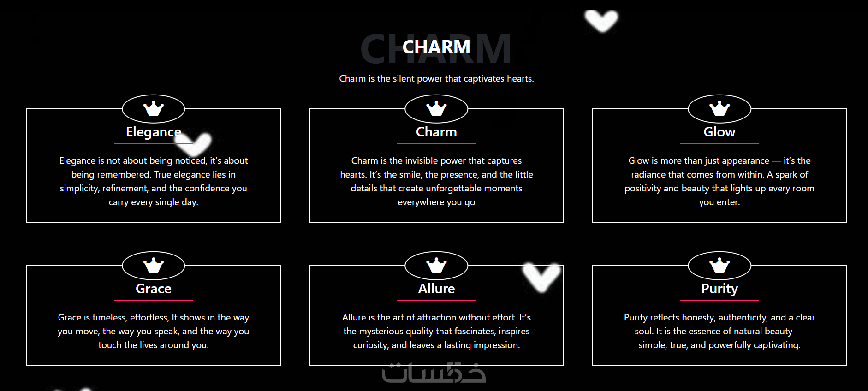Click the heart on the Allure card's corner
Screen dimensions: 868x391
point(542,277)
